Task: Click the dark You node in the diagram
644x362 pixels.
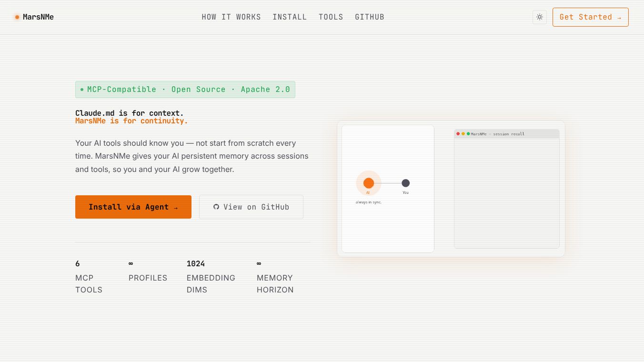Action: (405, 183)
